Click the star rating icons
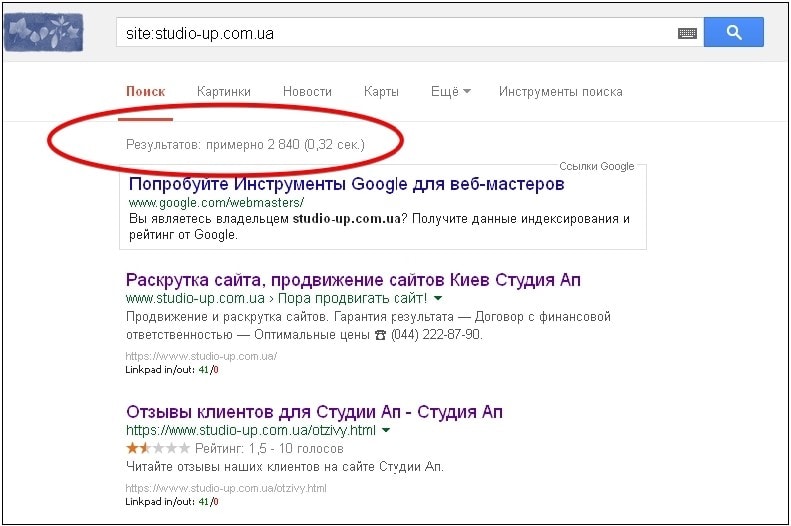 157,448
